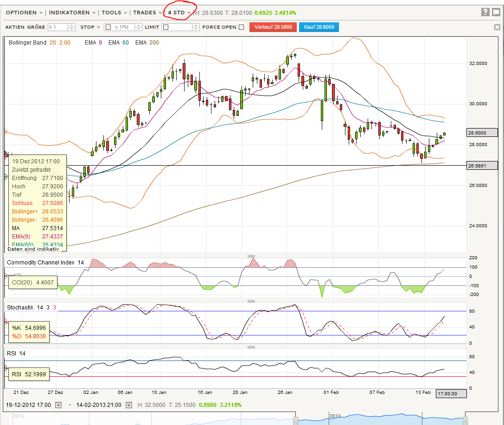The image size is (504, 425).
Task: Increase stop distance with up arrow
Action: 138,25
